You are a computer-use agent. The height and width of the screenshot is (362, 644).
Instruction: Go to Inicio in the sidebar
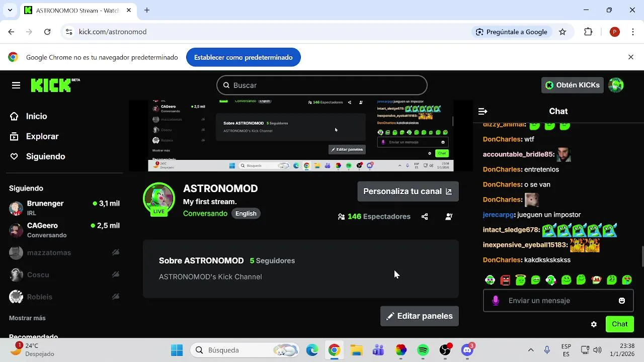coord(29,116)
